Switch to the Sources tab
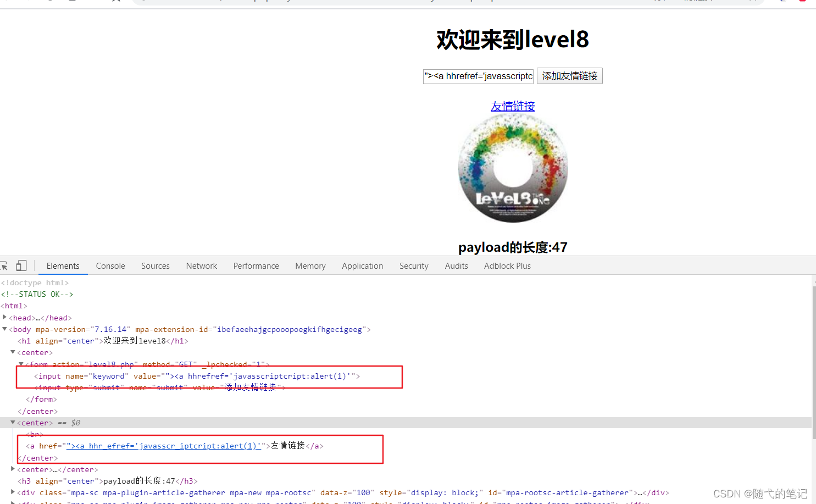This screenshot has width=816, height=504. coord(155,265)
